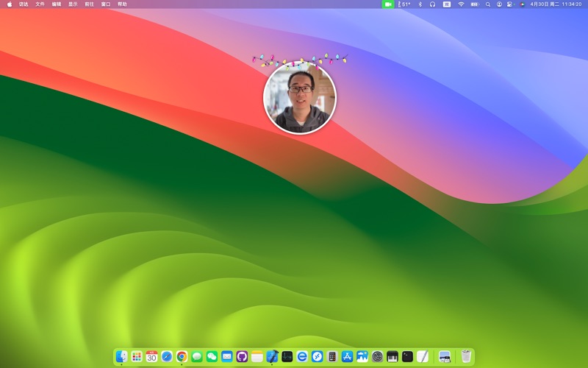
Task: Click the circular camera preview overlay
Action: (300, 98)
